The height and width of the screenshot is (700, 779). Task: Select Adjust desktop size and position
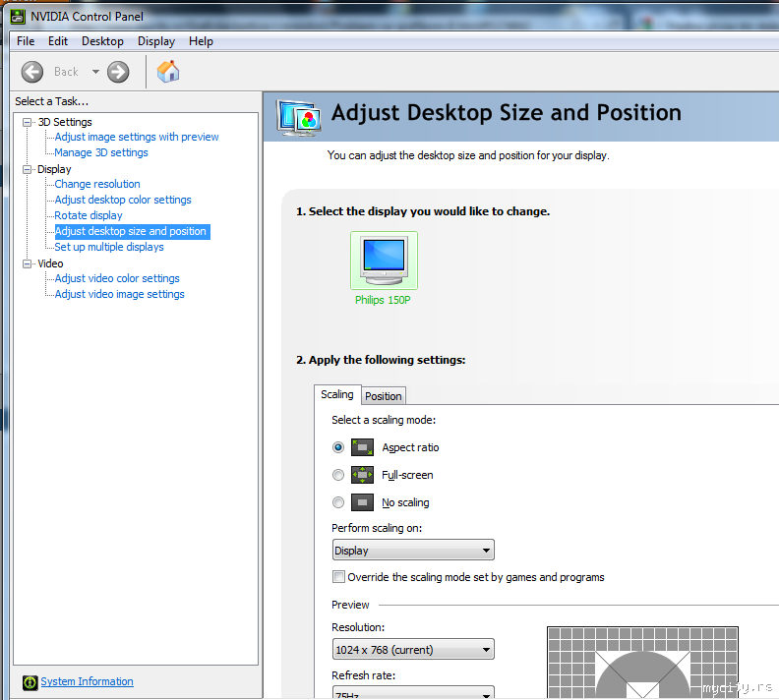click(132, 231)
